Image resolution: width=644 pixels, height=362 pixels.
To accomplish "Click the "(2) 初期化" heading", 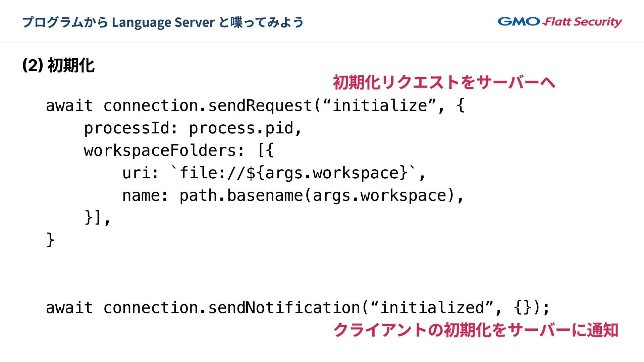I will pyautogui.click(x=58, y=65).
